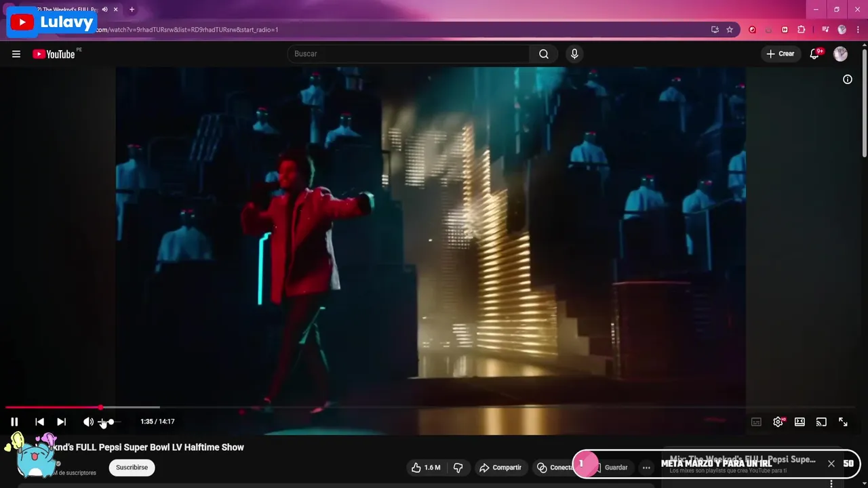This screenshot has width=868, height=488.
Task: Open the Crear create menu
Action: (x=781, y=54)
